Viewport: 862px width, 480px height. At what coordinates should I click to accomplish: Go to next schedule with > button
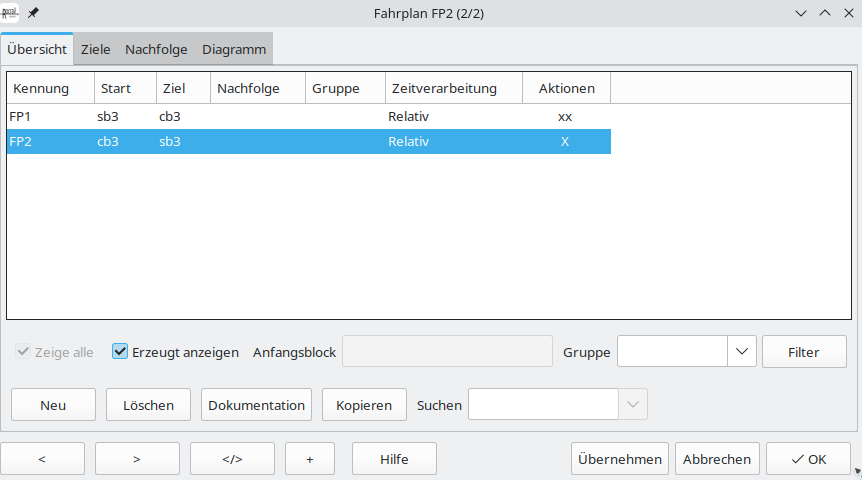point(137,459)
